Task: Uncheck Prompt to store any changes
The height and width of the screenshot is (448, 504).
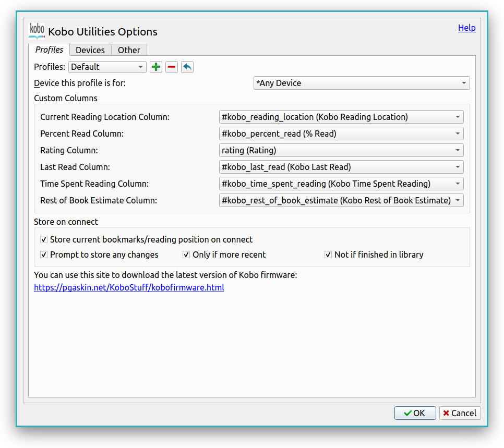Action: pyautogui.click(x=44, y=255)
